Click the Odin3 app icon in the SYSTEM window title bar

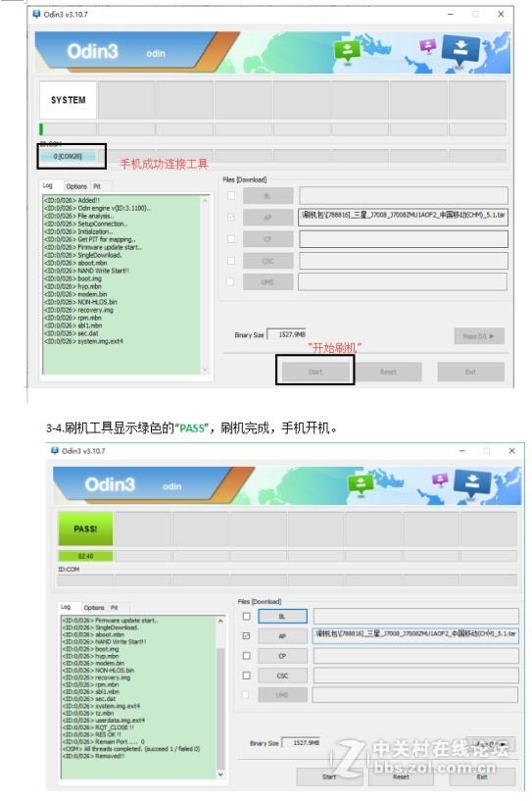(x=36, y=15)
